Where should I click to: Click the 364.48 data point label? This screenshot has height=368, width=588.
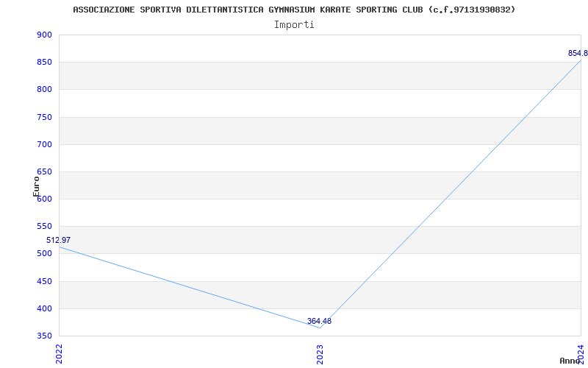coord(319,321)
